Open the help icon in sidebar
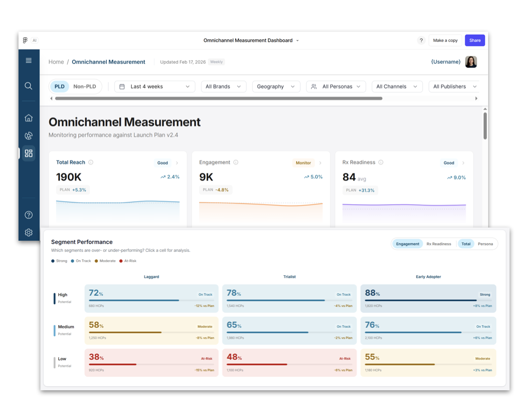This screenshot has height=420, width=531. [x=29, y=215]
